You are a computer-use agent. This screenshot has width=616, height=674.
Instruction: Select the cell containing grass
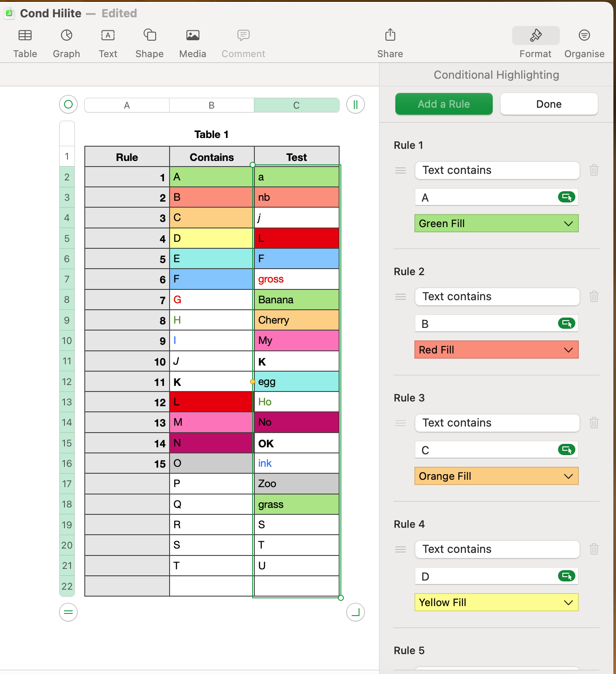(297, 504)
